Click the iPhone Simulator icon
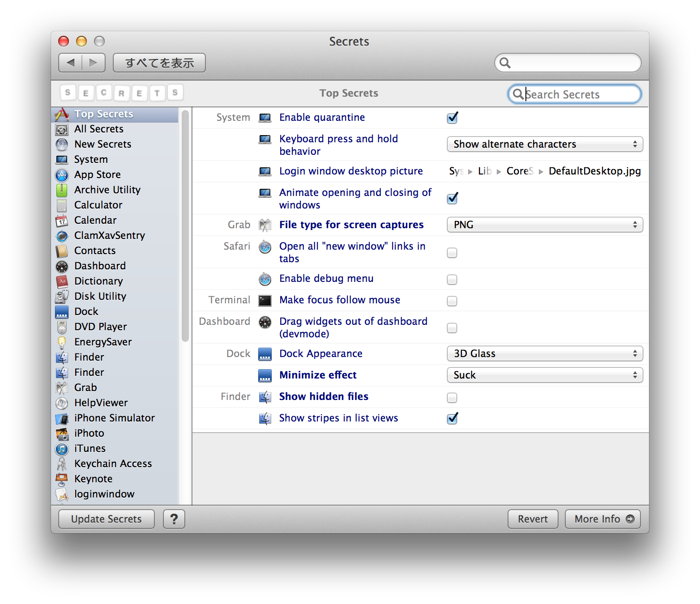 (x=62, y=418)
